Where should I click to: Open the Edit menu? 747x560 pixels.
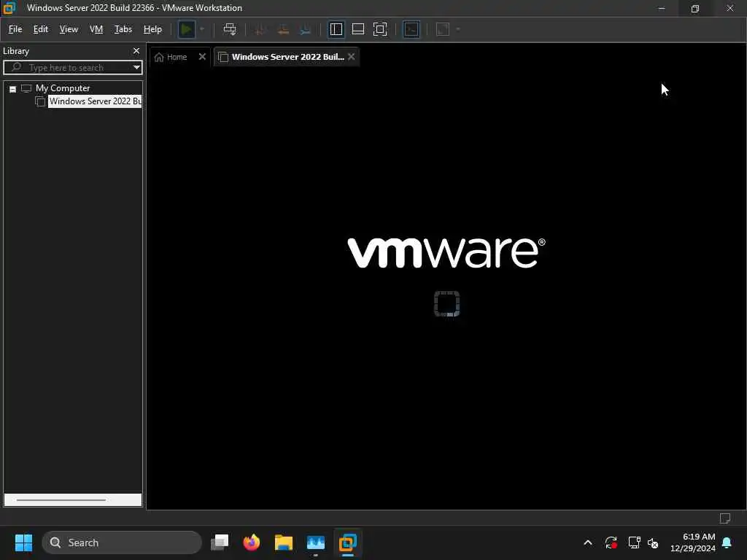pyautogui.click(x=41, y=29)
